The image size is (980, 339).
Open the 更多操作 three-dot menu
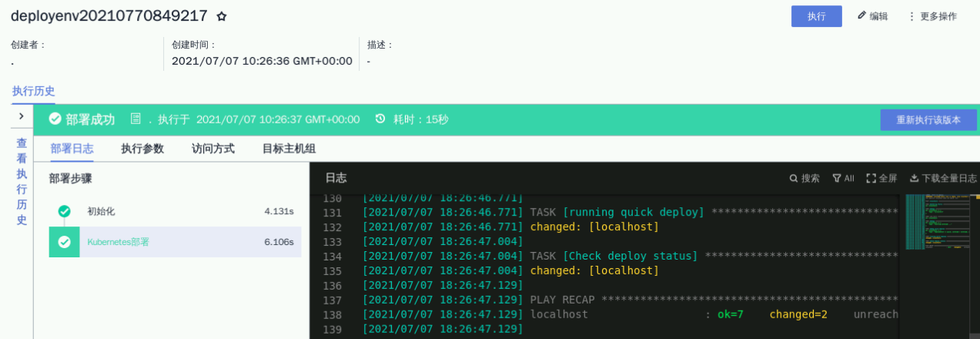click(x=911, y=16)
